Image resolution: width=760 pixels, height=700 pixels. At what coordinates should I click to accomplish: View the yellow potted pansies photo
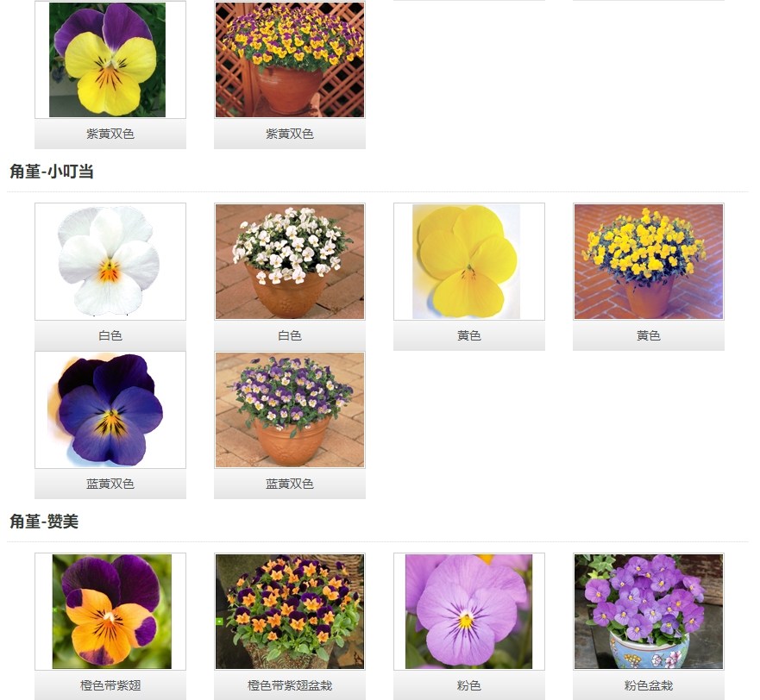(x=648, y=261)
